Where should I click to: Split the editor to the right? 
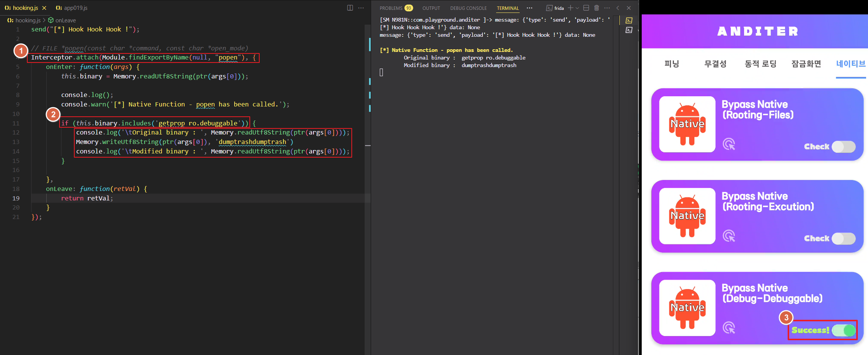(x=350, y=8)
